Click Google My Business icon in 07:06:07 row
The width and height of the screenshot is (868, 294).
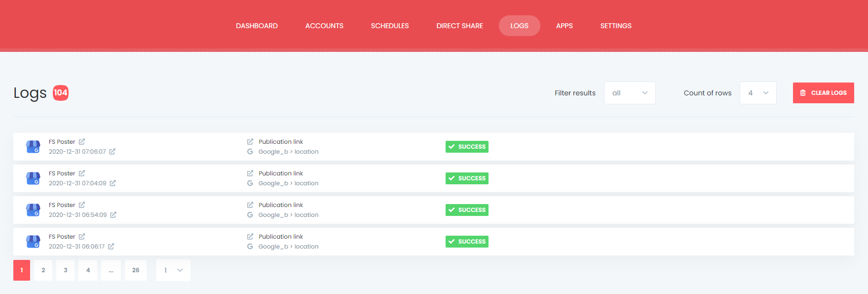[33, 147]
